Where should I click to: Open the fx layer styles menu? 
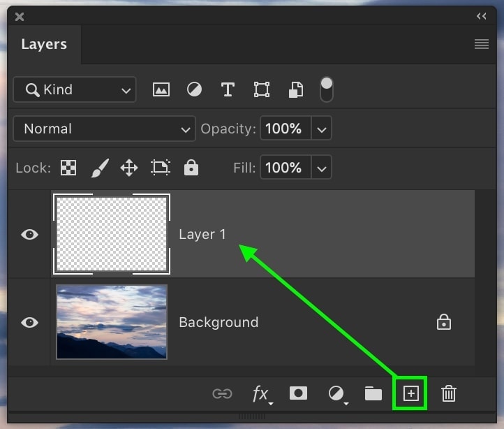coord(261,394)
